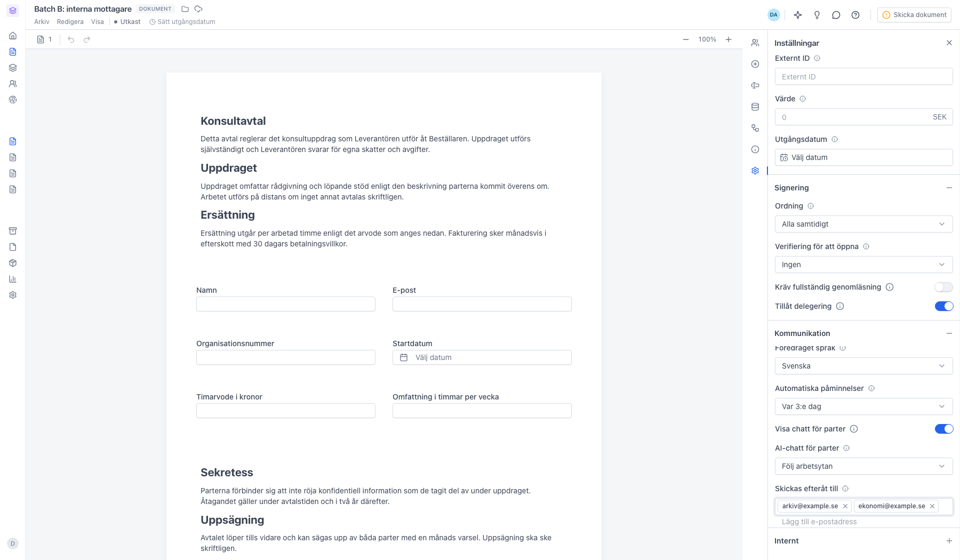Open the Redigera menu

click(70, 22)
